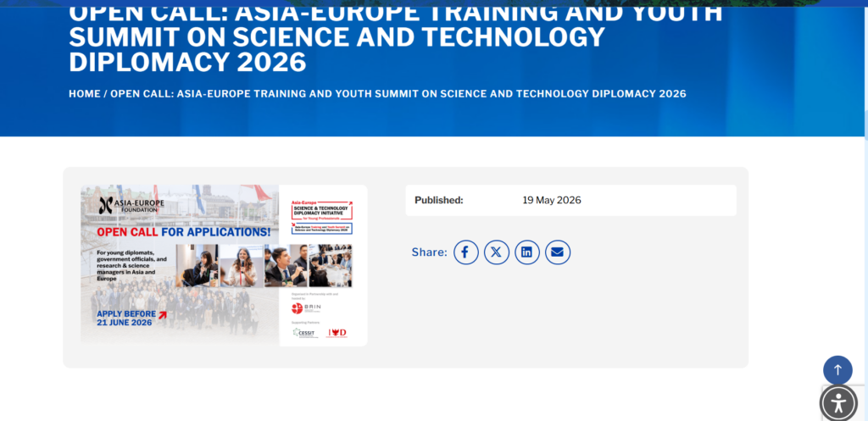Go to HOME in the breadcrumb

85,94
